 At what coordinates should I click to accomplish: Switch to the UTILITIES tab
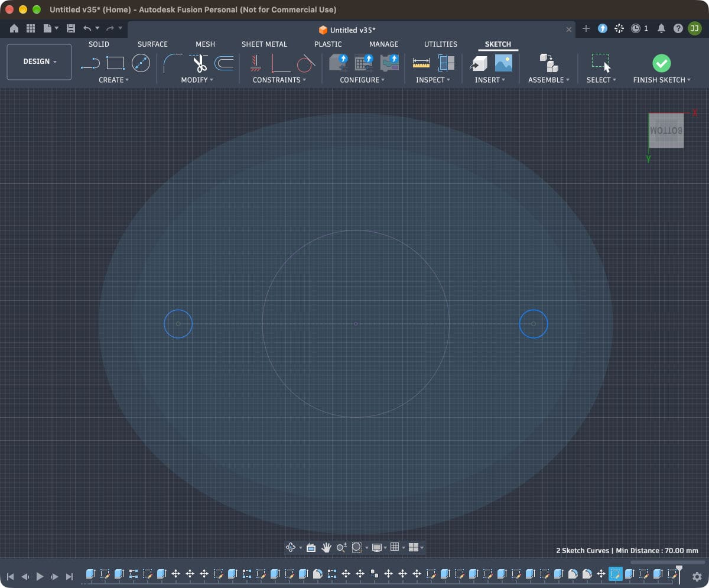[x=441, y=44]
